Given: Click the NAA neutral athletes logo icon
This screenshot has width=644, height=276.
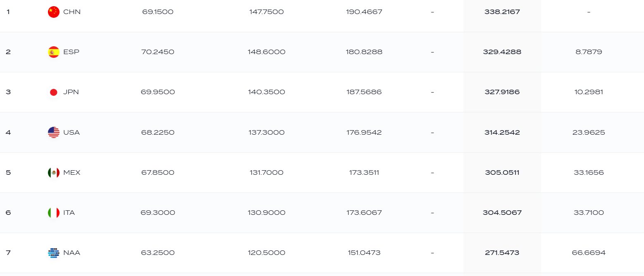Looking at the screenshot, I should [x=54, y=253].
